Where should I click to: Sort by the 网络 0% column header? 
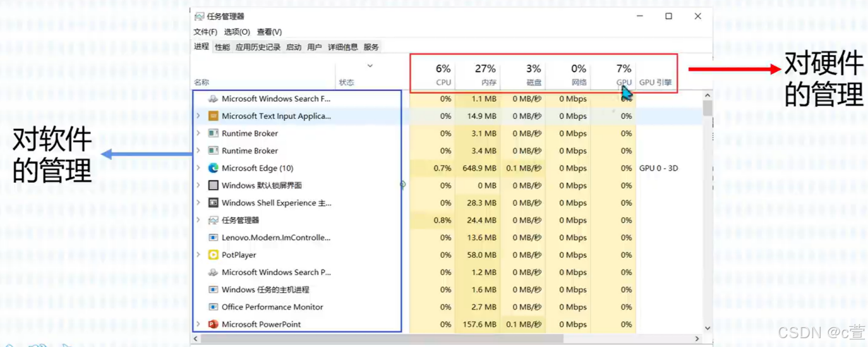568,74
